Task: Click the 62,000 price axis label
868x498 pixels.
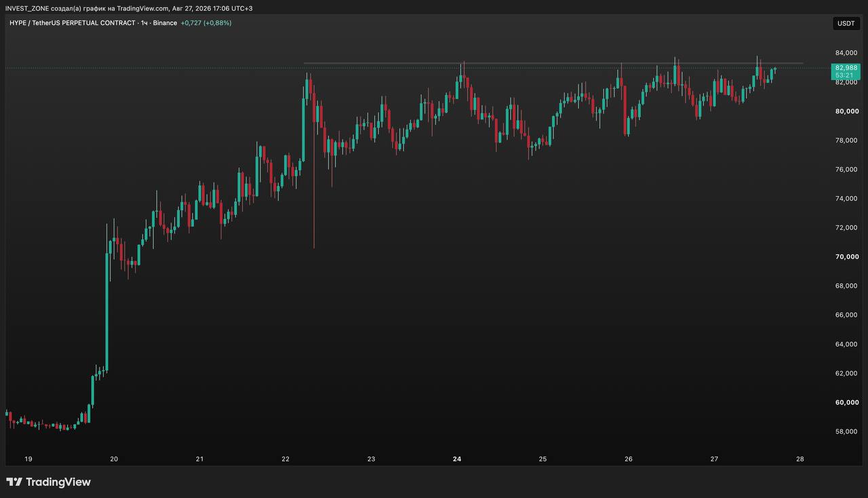Action: coord(847,373)
